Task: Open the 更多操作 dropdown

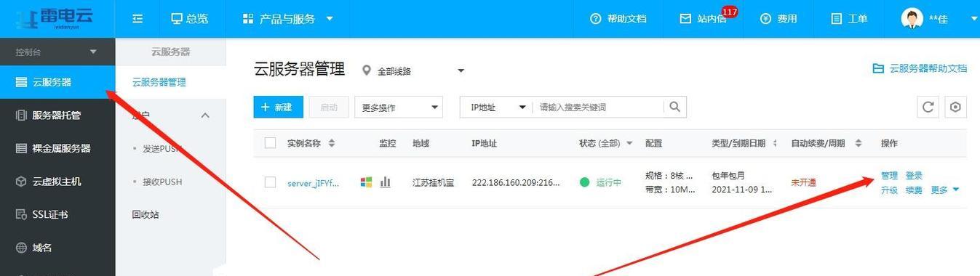Action: click(x=399, y=107)
